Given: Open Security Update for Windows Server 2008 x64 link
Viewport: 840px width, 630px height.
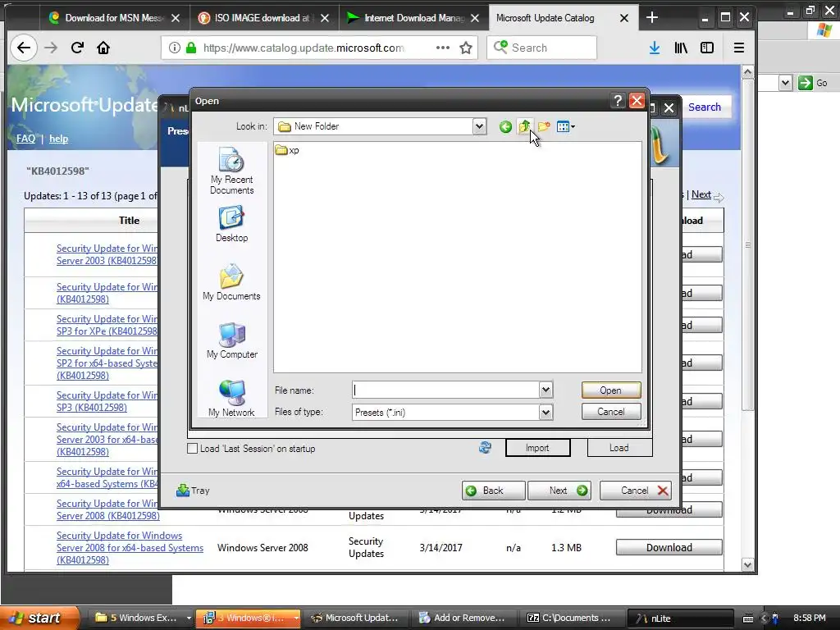Looking at the screenshot, I should pyautogui.click(x=130, y=547).
